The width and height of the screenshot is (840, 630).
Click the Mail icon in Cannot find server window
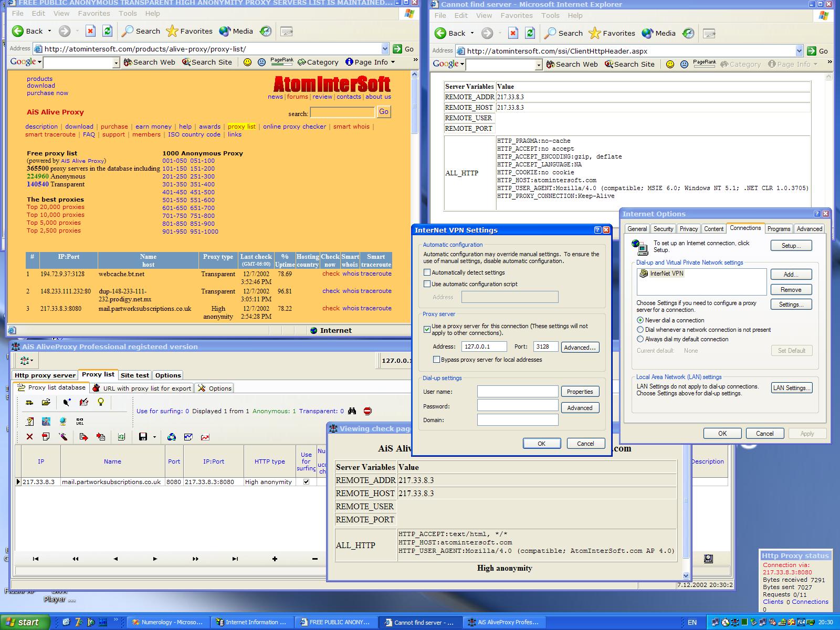[709, 33]
